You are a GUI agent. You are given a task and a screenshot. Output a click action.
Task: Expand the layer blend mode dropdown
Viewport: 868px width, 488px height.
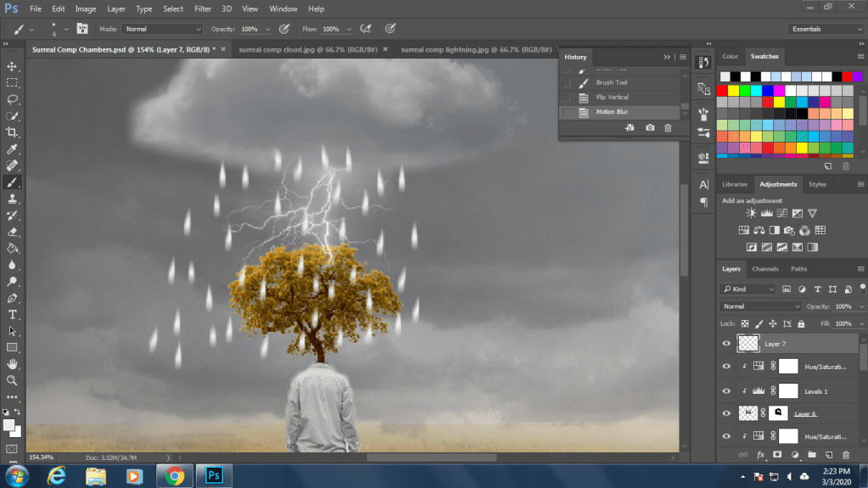(x=760, y=306)
